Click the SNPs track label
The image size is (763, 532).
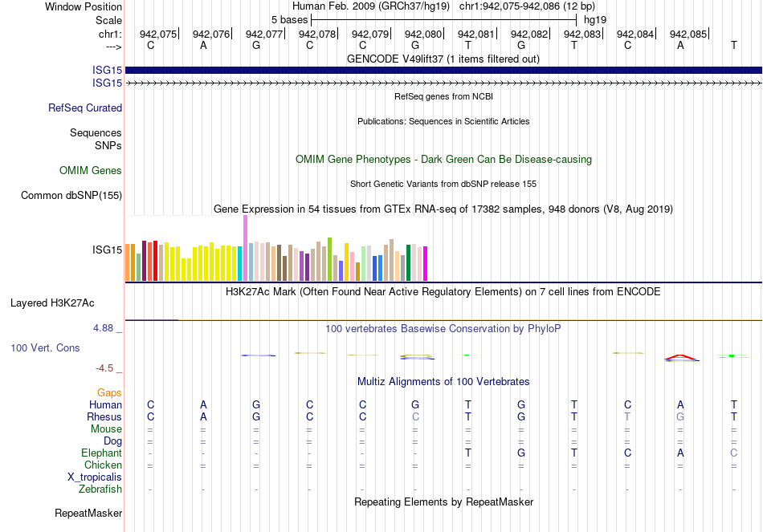[x=108, y=145]
